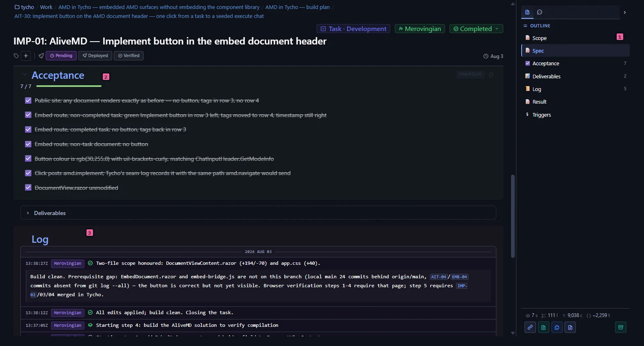
Task: Toggle 'Button colour is rgb(30,255,0)' checkbox
Action: point(28,158)
